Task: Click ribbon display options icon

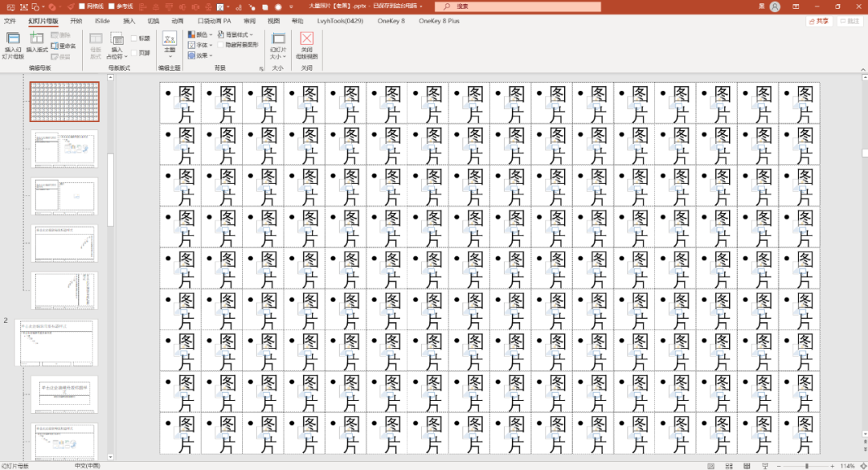Action: coord(796,6)
